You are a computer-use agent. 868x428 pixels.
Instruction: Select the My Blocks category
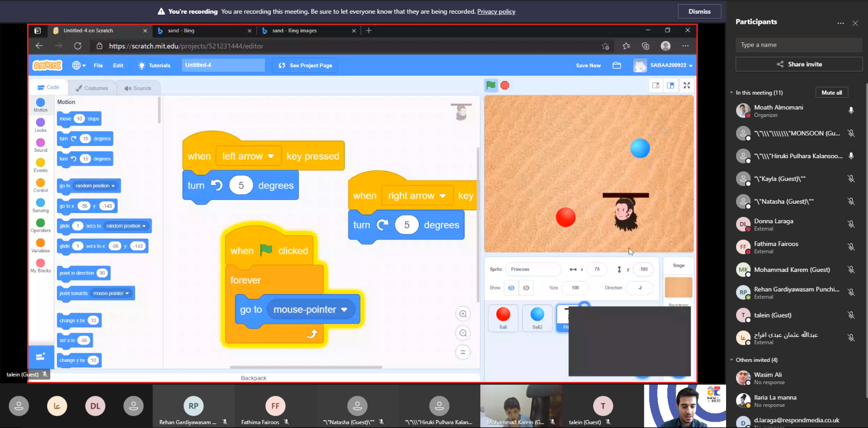(41, 266)
